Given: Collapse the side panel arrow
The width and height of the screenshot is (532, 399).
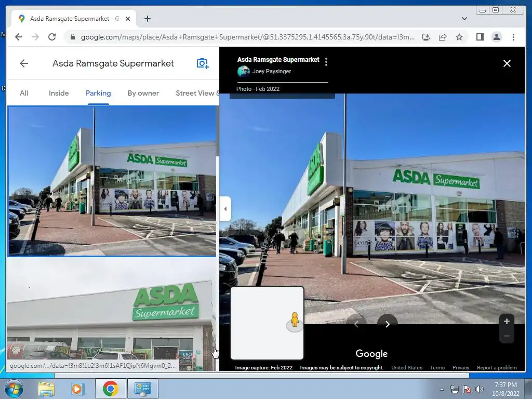Looking at the screenshot, I should coord(225,209).
